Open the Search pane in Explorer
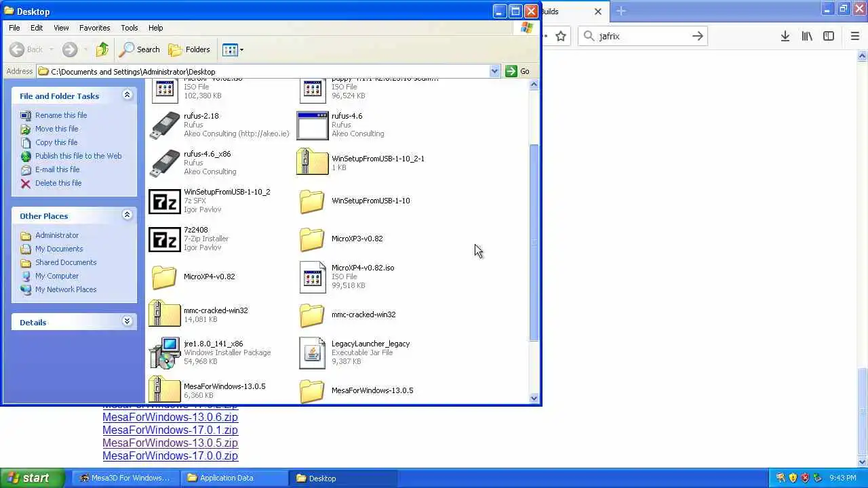Image resolution: width=868 pixels, height=488 pixels. tap(140, 49)
